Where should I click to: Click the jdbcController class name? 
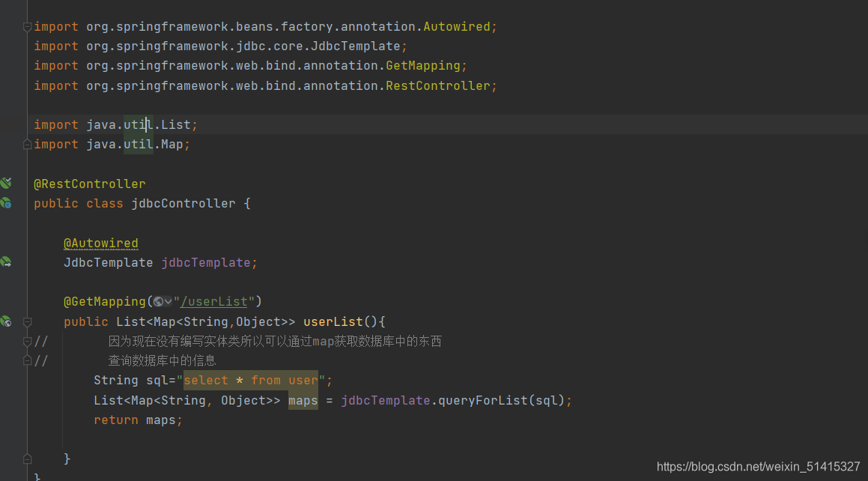[183, 204]
